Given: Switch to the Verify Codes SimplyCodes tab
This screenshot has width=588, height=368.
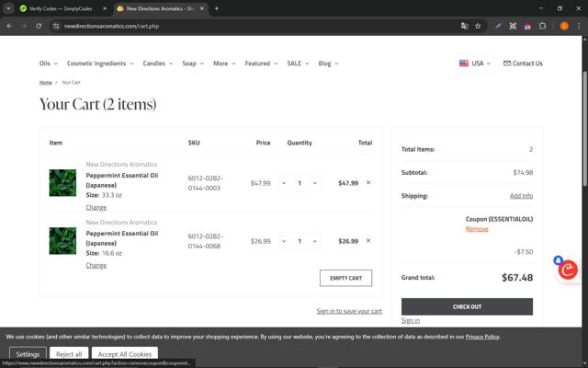Looking at the screenshot, I should [60, 8].
